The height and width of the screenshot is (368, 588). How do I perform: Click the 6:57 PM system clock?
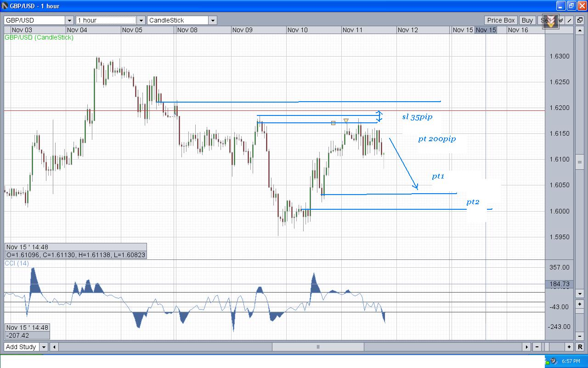click(571, 361)
